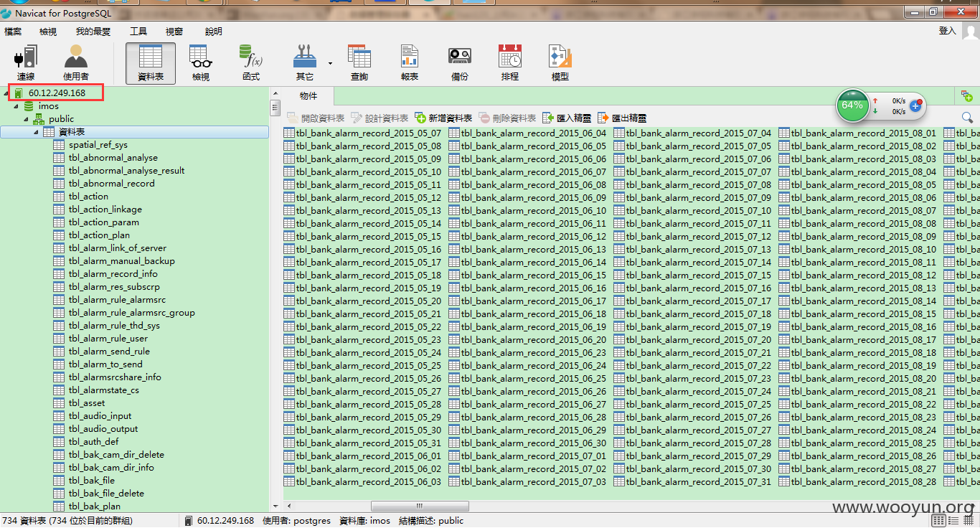Click the 開啟資料表 open table button
This screenshot has height=528, width=980.
point(316,118)
